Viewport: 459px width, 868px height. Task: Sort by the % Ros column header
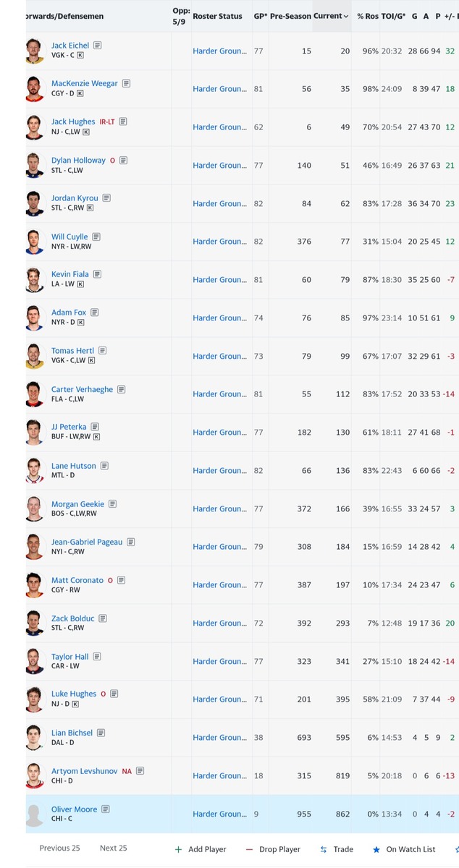[367, 16]
